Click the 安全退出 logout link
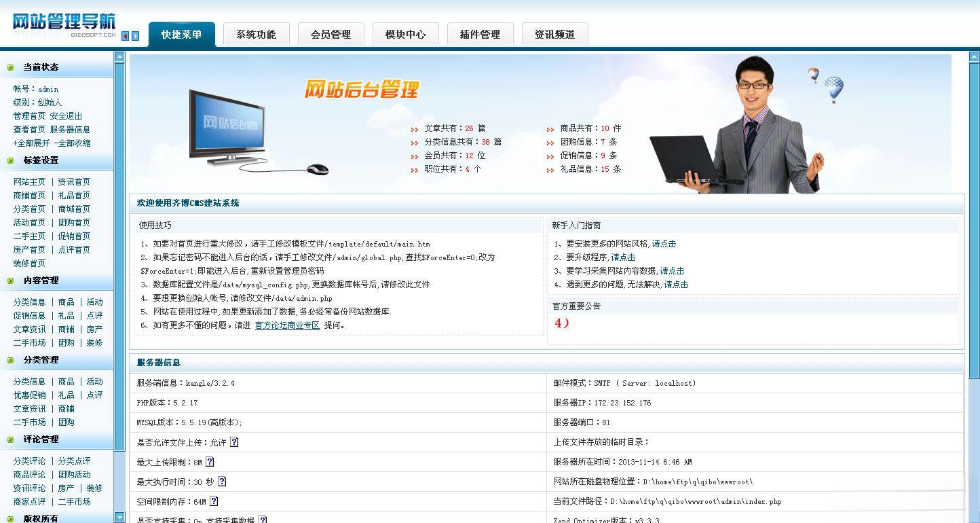 click(66, 116)
